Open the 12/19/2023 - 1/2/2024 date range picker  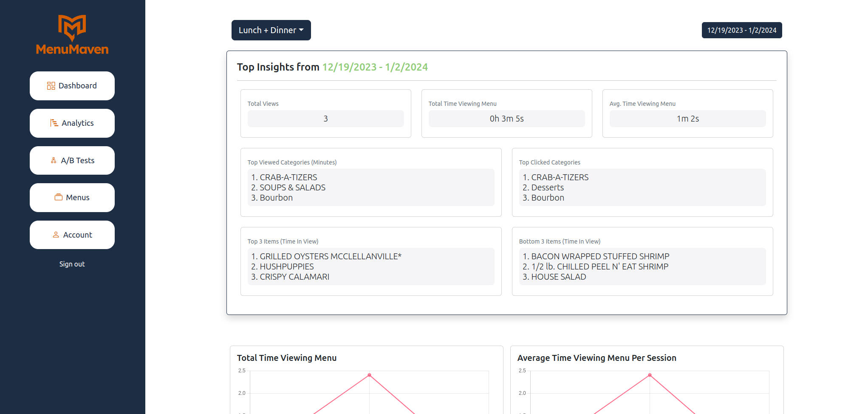pyautogui.click(x=741, y=30)
